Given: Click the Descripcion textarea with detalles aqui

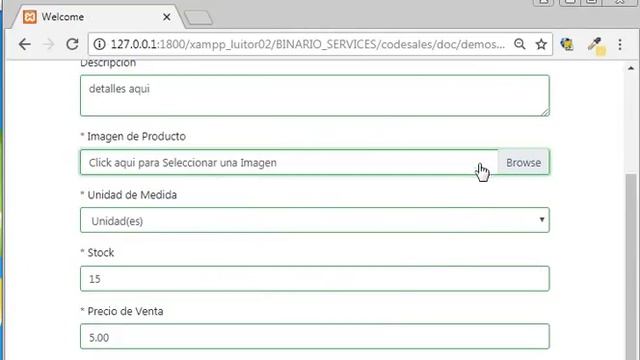Looking at the screenshot, I should 315,96.
